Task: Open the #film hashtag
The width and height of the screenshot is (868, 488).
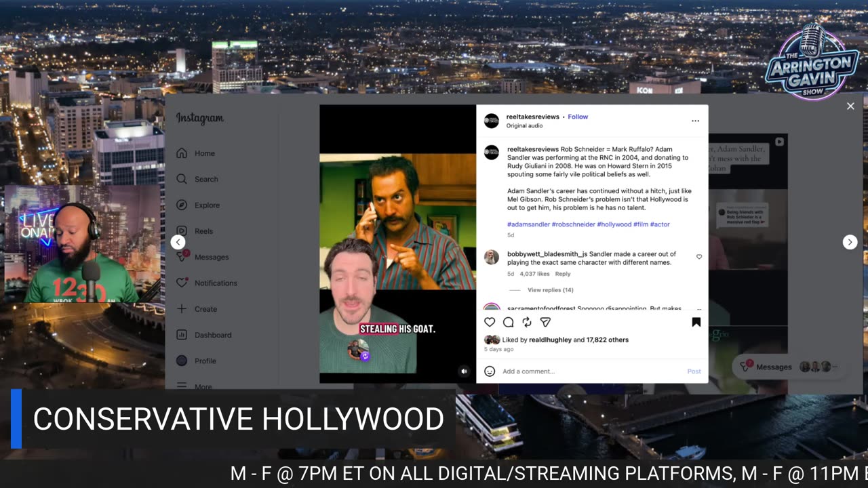Action: [x=641, y=224]
